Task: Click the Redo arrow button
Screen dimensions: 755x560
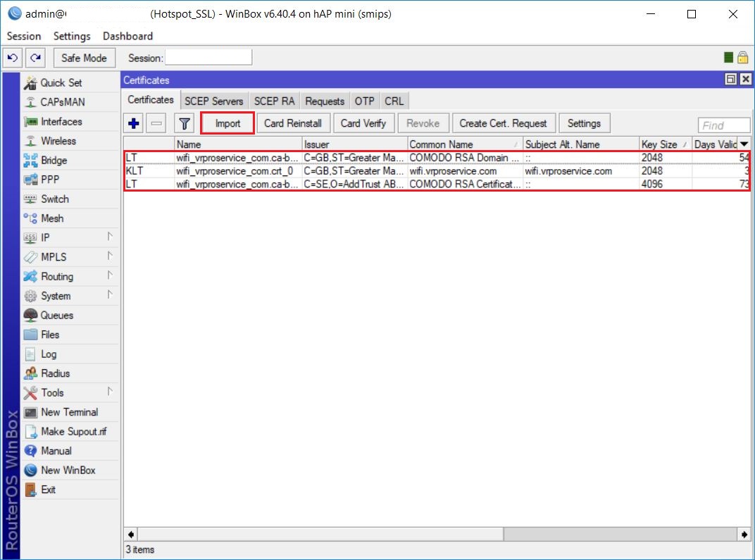Action: (35, 58)
